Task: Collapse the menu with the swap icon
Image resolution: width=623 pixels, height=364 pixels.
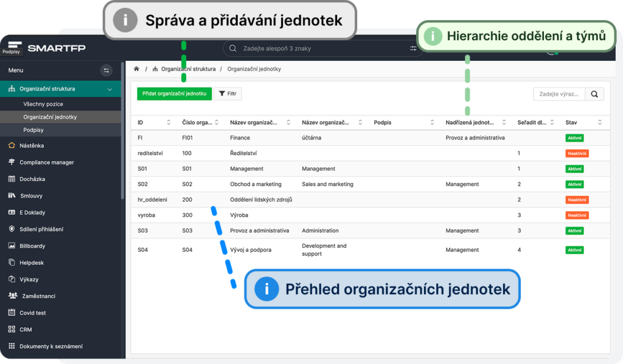Action: [x=106, y=70]
